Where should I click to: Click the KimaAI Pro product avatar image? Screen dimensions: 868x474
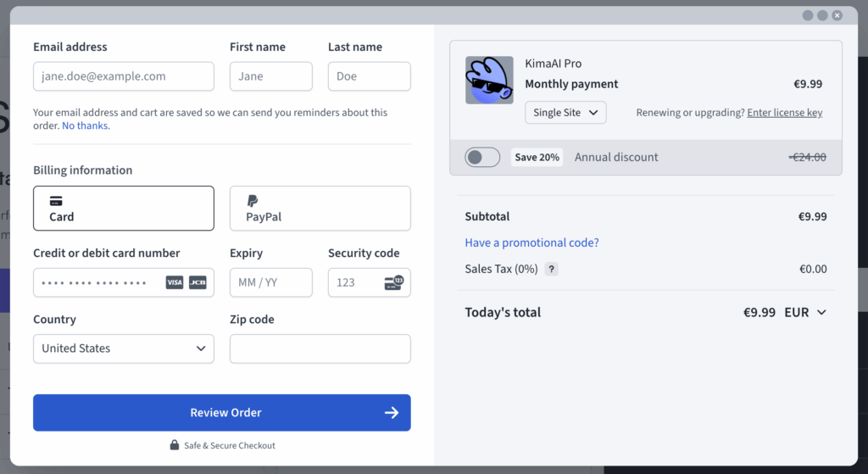[x=489, y=81]
